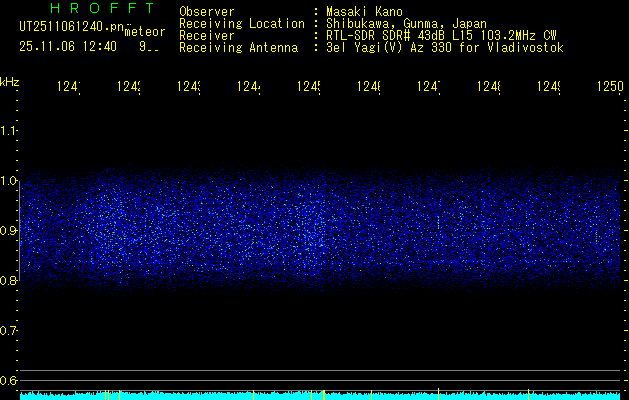Select the UT2511061240 file name text

[72, 27]
